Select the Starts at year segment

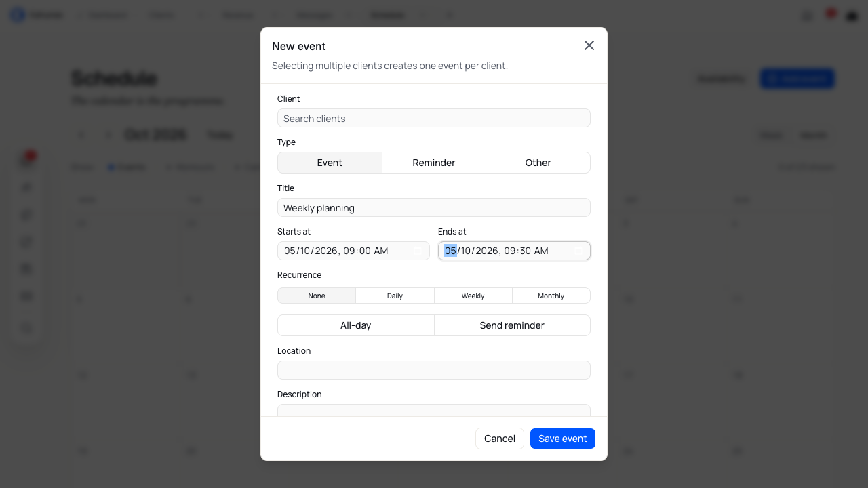[326, 251]
